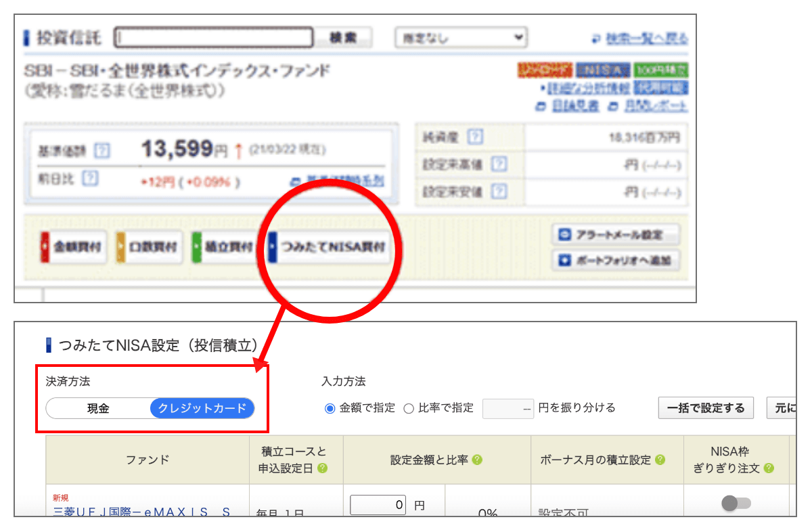Click the help icon next to 設定来高値
Screen dimensions: 812x528
[499, 164]
